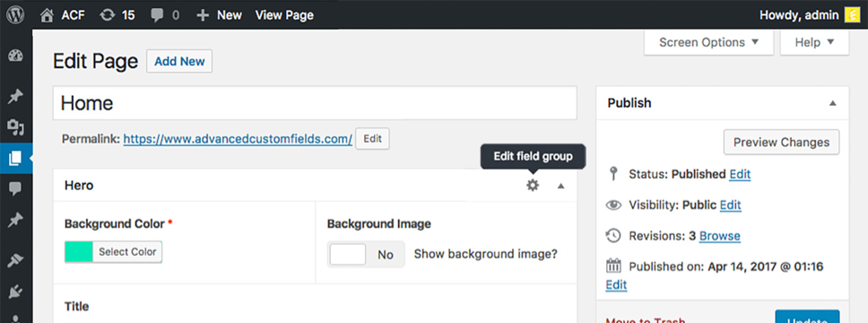
Task: Click View Page in admin bar
Action: tap(284, 15)
